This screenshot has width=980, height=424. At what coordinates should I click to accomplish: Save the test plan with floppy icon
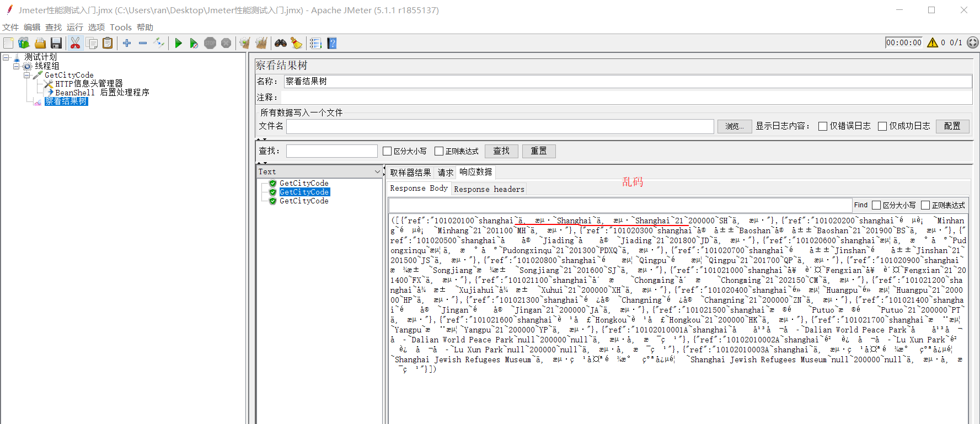coord(56,43)
